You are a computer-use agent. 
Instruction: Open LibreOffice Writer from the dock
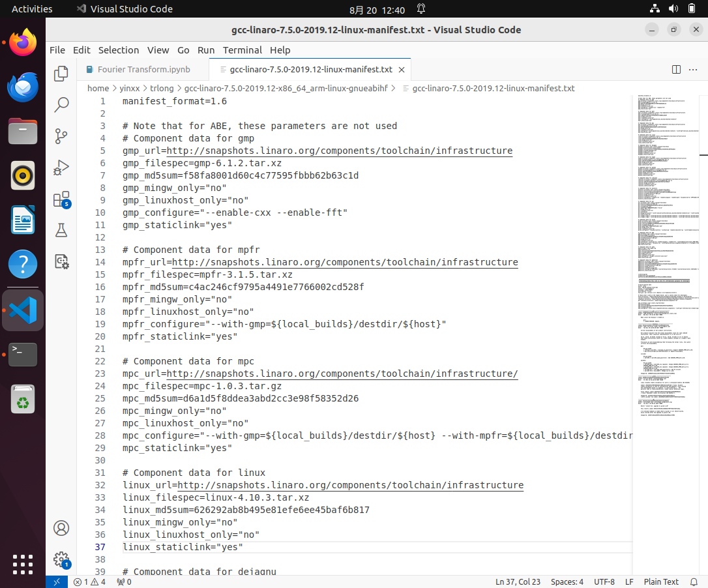[x=23, y=220]
